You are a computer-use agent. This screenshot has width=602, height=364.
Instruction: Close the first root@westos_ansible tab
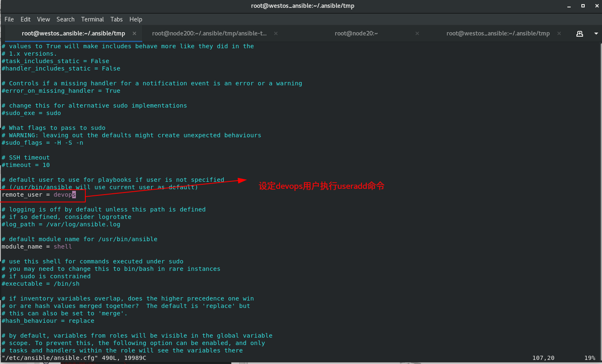[x=134, y=33]
